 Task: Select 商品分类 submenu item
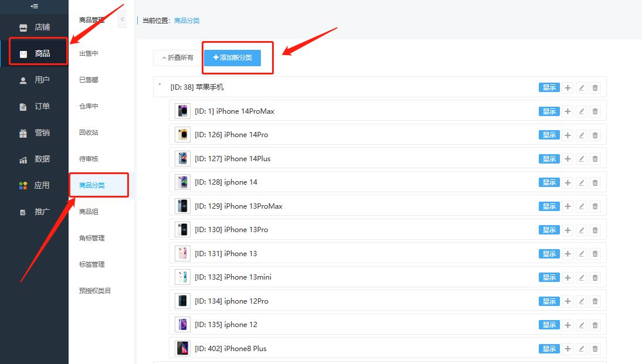pyautogui.click(x=91, y=185)
